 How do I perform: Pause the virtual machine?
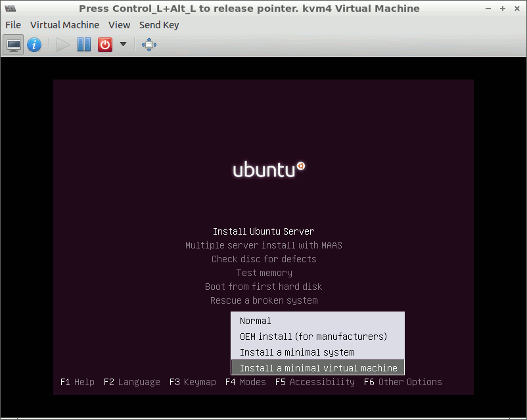click(84, 45)
